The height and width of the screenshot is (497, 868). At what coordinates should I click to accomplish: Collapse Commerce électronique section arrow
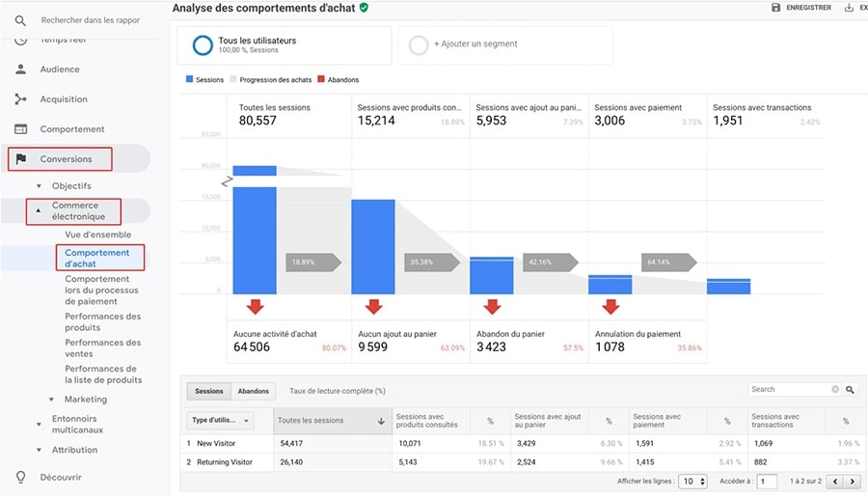click(x=39, y=211)
